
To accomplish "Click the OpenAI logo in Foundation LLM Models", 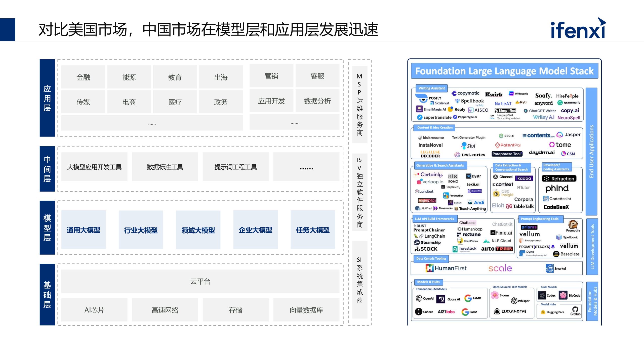I will pyautogui.click(x=425, y=298).
